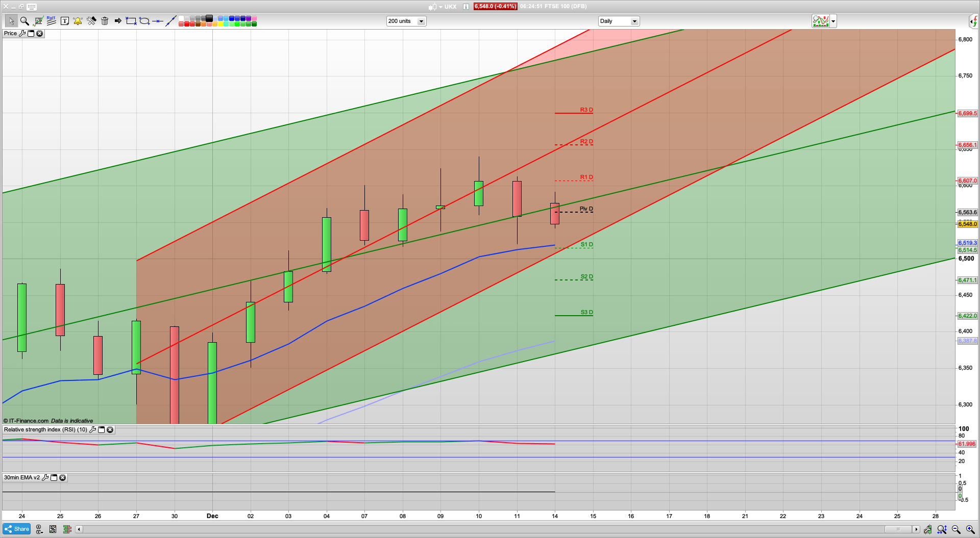Select the ellipse drawing tool
Screen dimensions: 980x538
[x=144, y=21]
